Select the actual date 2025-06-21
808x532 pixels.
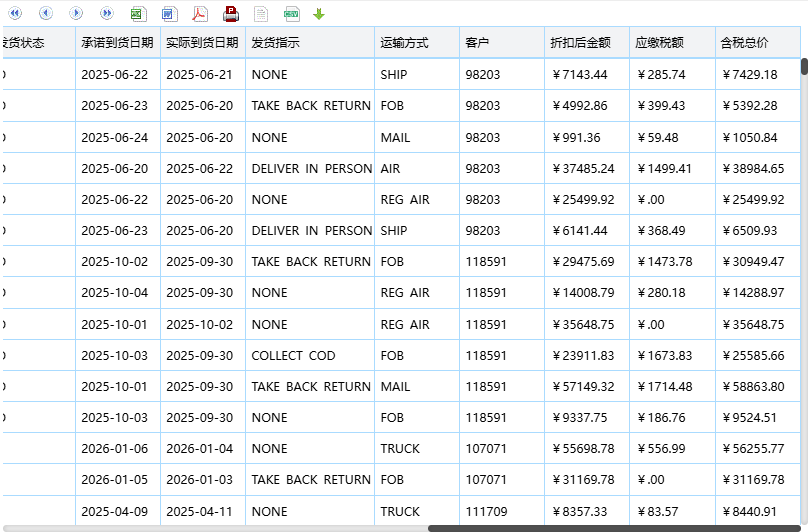pyautogui.click(x=203, y=74)
